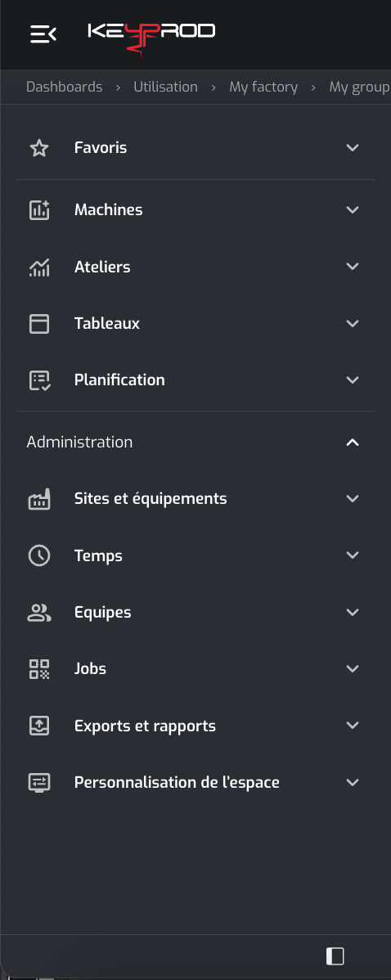Click the Equipes people icon

pos(39,613)
